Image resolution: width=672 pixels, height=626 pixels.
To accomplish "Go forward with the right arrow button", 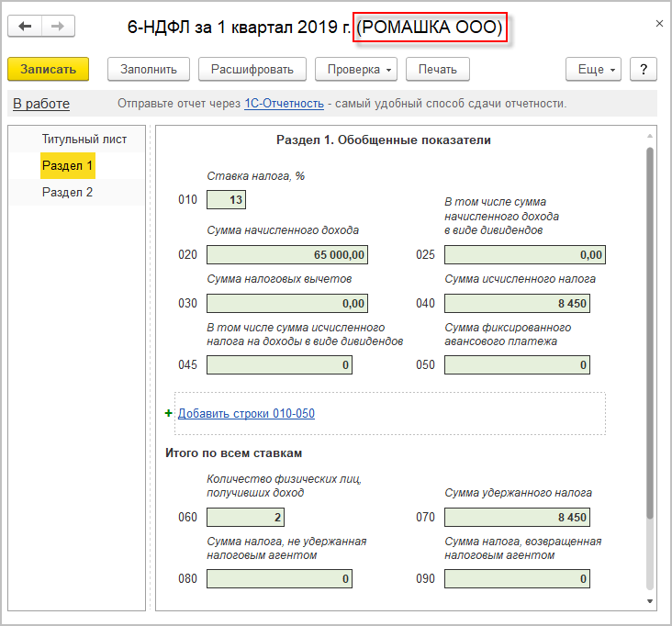I will pos(58,26).
